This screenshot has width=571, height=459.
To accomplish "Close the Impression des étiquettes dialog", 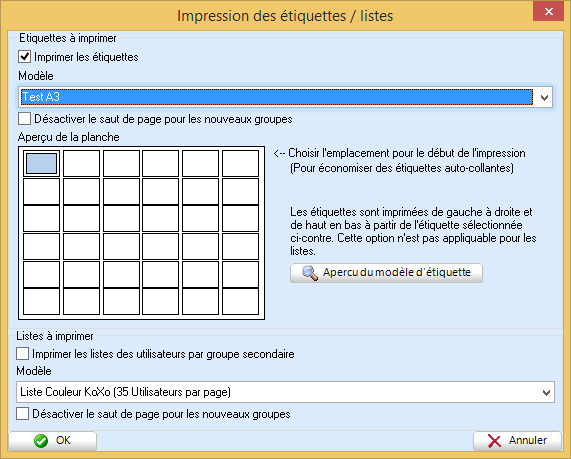I will click(548, 11).
